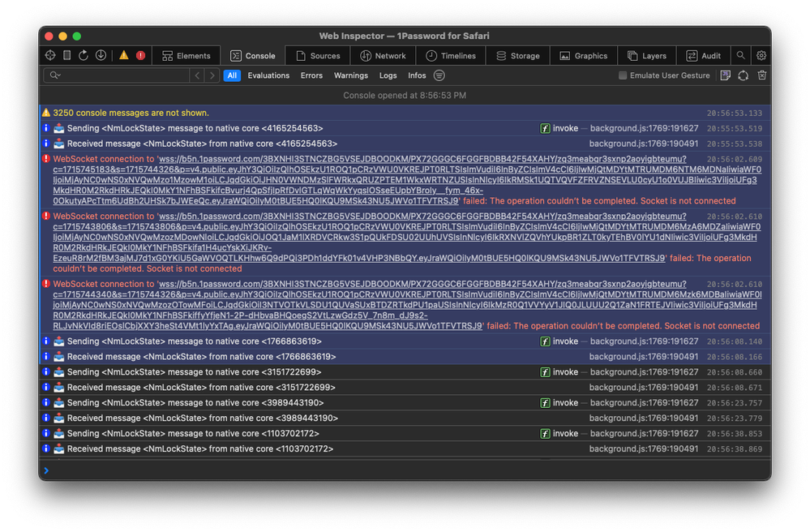
Task: Open Web Inspector settings gear
Action: pyautogui.click(x=761, y=55)
